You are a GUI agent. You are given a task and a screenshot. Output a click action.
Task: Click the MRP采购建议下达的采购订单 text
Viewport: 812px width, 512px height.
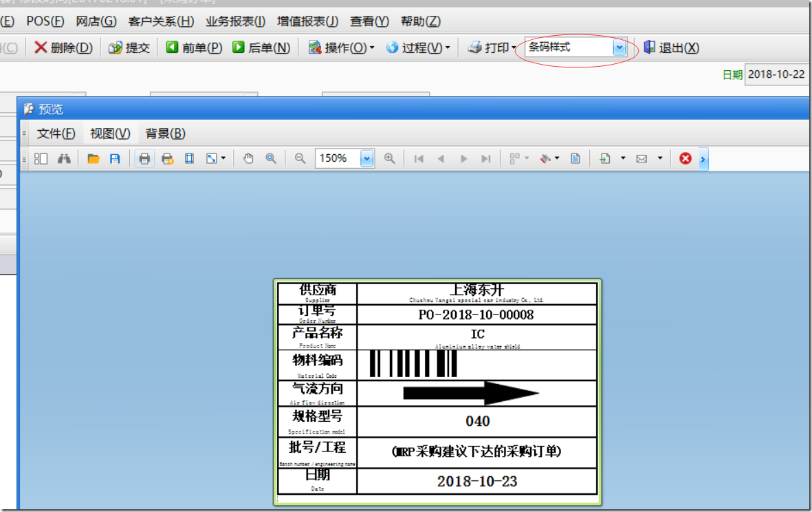coord(476,451)
